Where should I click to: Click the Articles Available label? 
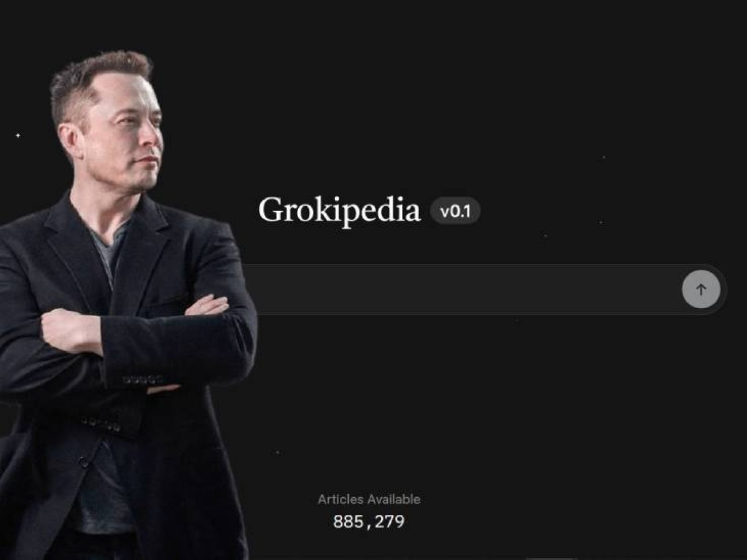point(369,499)
